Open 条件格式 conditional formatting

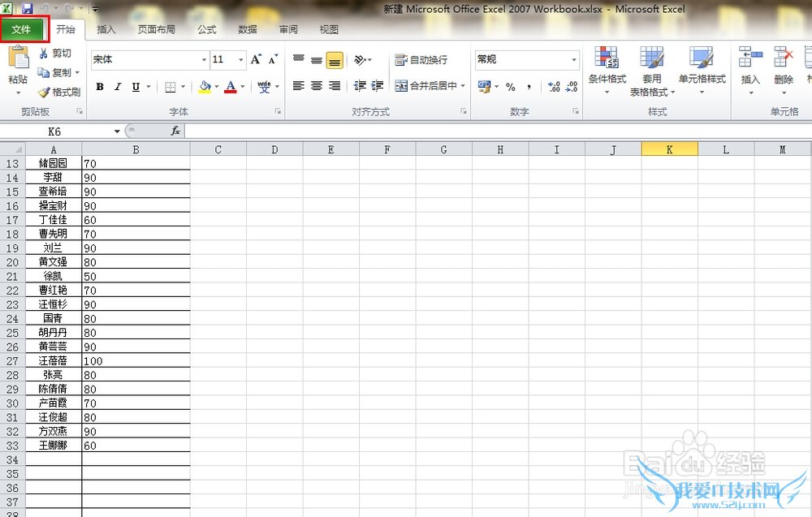(x=607, y=71)
